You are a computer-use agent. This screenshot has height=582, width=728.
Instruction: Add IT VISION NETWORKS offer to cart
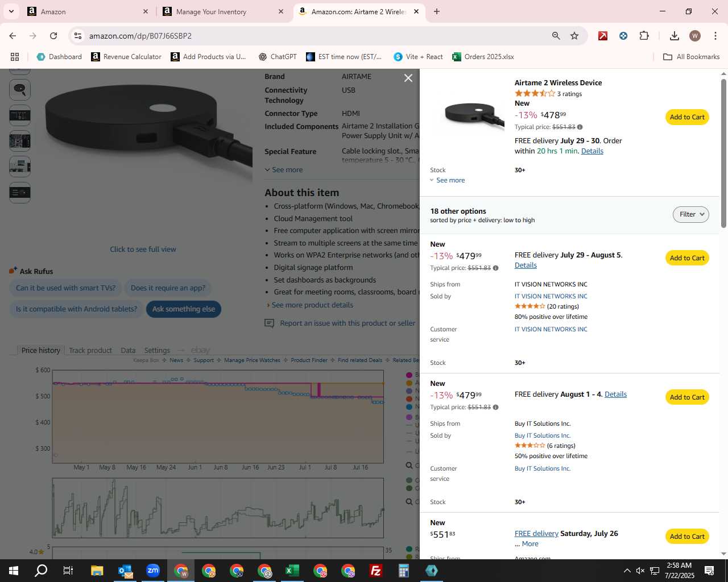tap(687, 258)
